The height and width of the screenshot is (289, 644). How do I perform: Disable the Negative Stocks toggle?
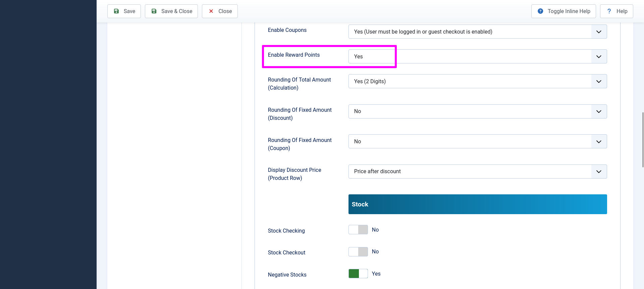point(358,274)
